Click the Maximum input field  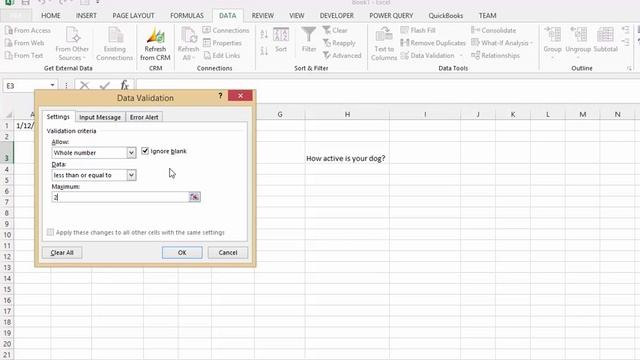(120, 197)
